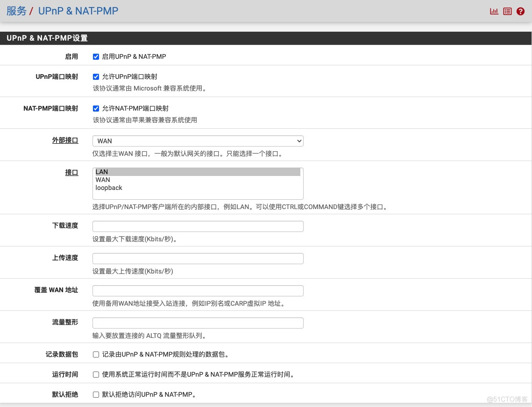Uncheck 允许NAT-PMP端口映射 checkbox
Image resolution: width=532 pixels, height=407 pixels.
click(x=96, y=109)
